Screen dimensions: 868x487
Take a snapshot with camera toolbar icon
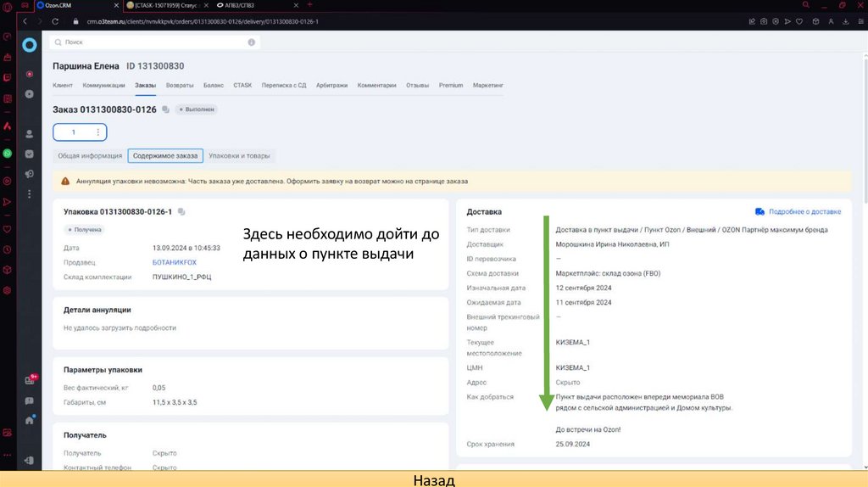pyautogui.click(x=764, y=21)
